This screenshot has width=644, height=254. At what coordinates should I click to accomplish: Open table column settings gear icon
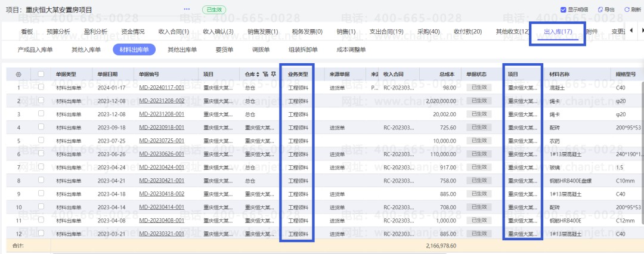[x=18, y=75]
